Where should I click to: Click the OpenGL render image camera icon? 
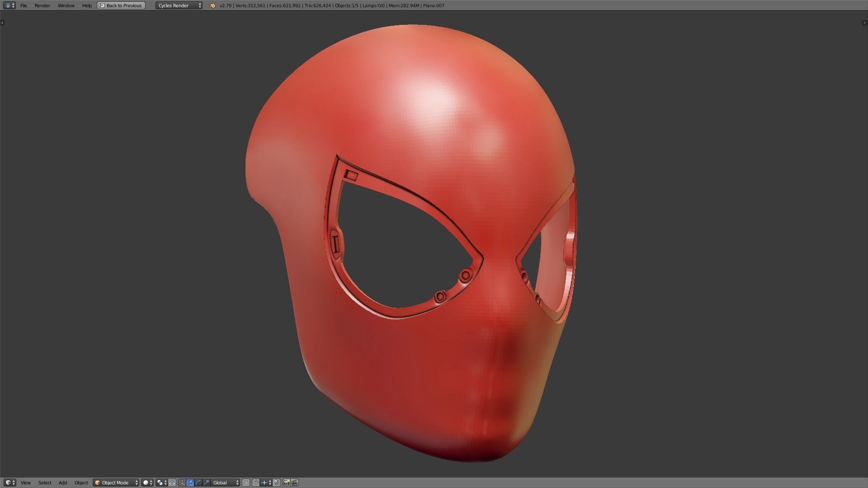(287, 483)
